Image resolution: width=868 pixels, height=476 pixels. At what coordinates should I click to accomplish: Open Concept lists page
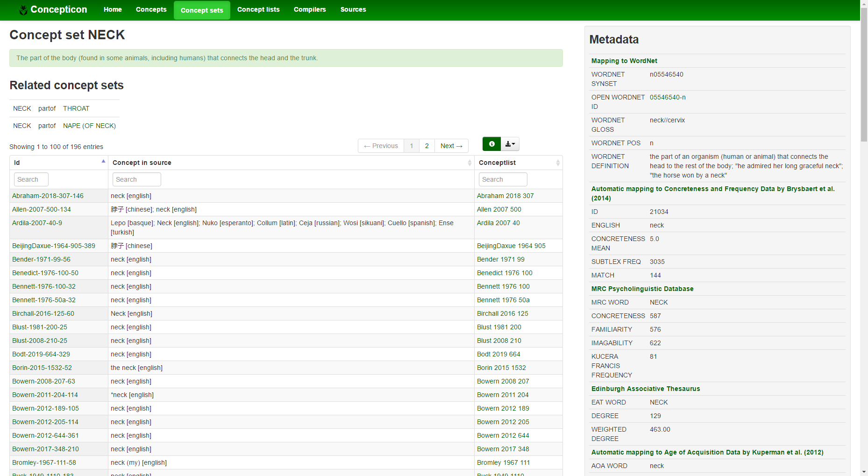pos(258,9)
